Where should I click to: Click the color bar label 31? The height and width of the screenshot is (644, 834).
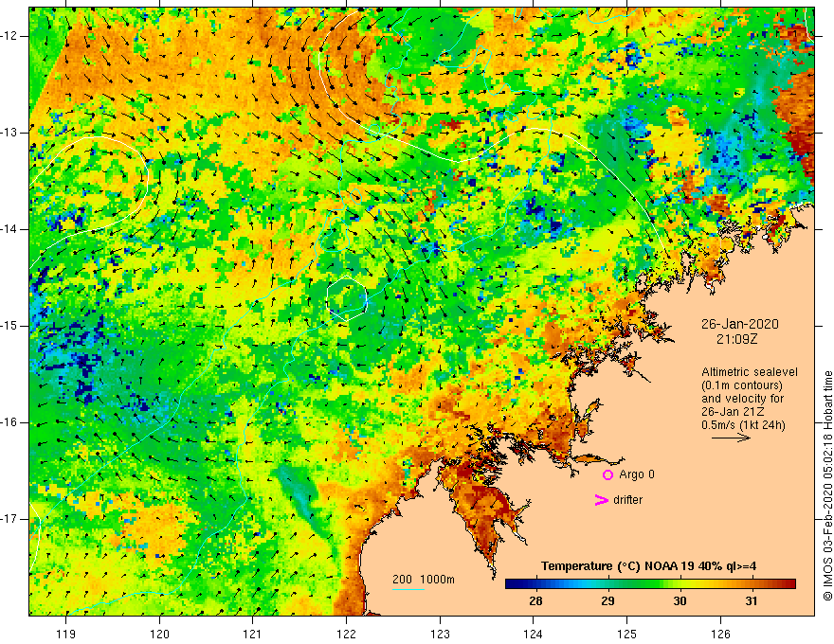click(x=751, y=601)
